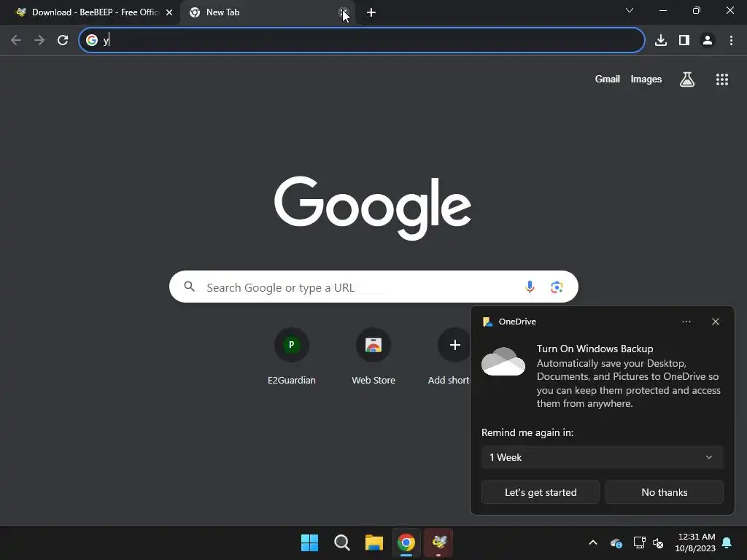Viewport: 747px width, 560px height.
Task: Open the Chrome three-dot menu
Action: 731,40
